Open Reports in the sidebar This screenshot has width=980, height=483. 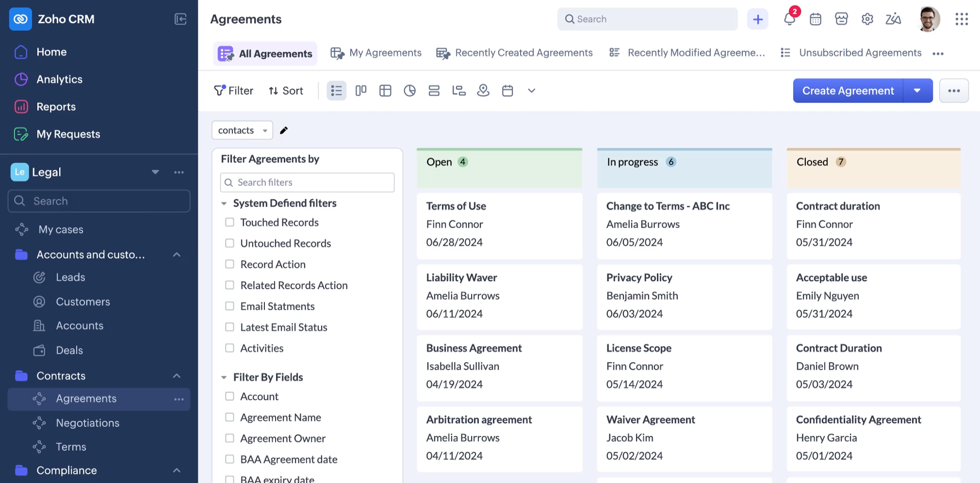point(56,107)
